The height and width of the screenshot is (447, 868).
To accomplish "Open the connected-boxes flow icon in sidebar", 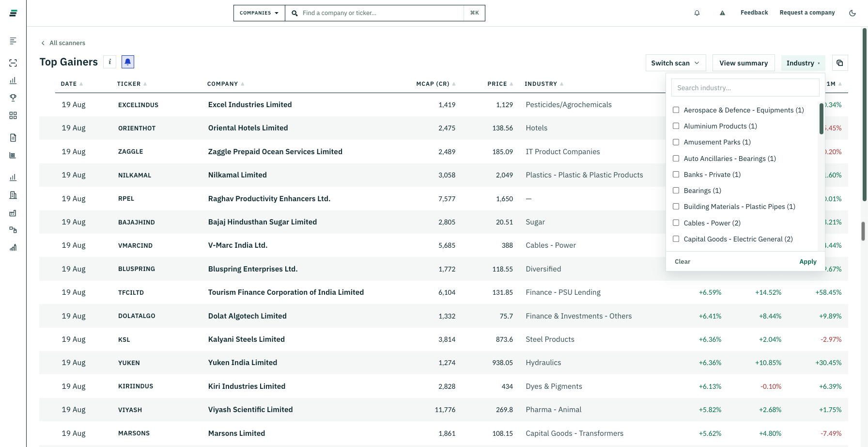I will coord(13,230).
